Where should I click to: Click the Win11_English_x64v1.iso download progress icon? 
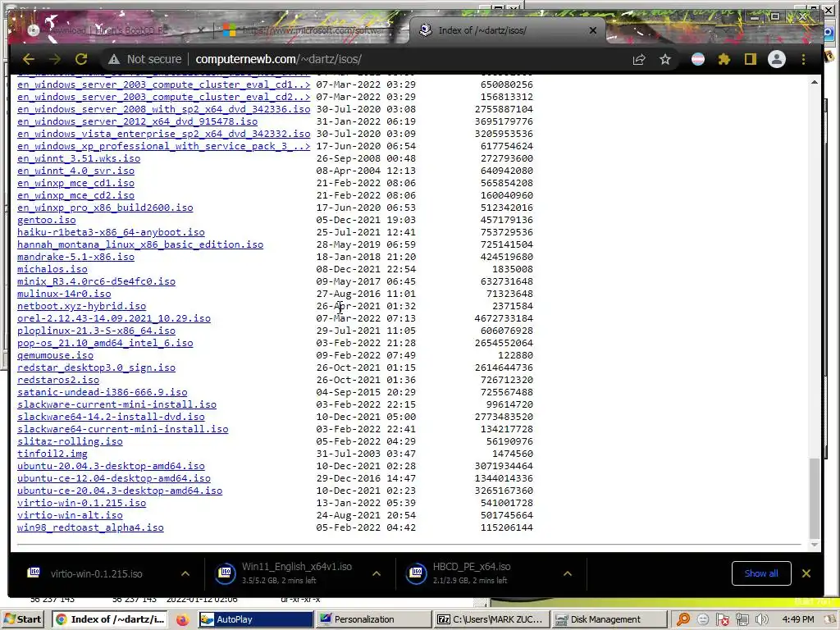(225, 573)
